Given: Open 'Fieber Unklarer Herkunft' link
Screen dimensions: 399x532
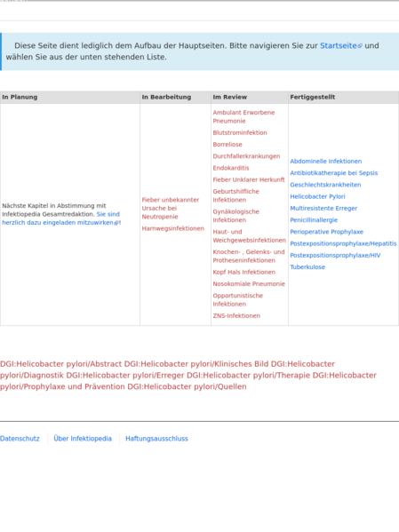Looking at the screenshot, I should point(249,179).
